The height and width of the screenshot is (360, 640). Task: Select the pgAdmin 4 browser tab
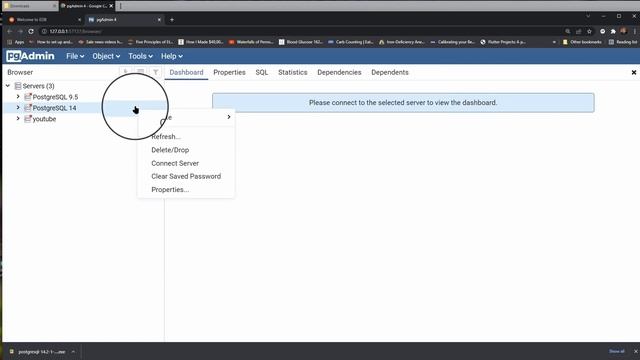pyautogui.click(x=122, y=20)
